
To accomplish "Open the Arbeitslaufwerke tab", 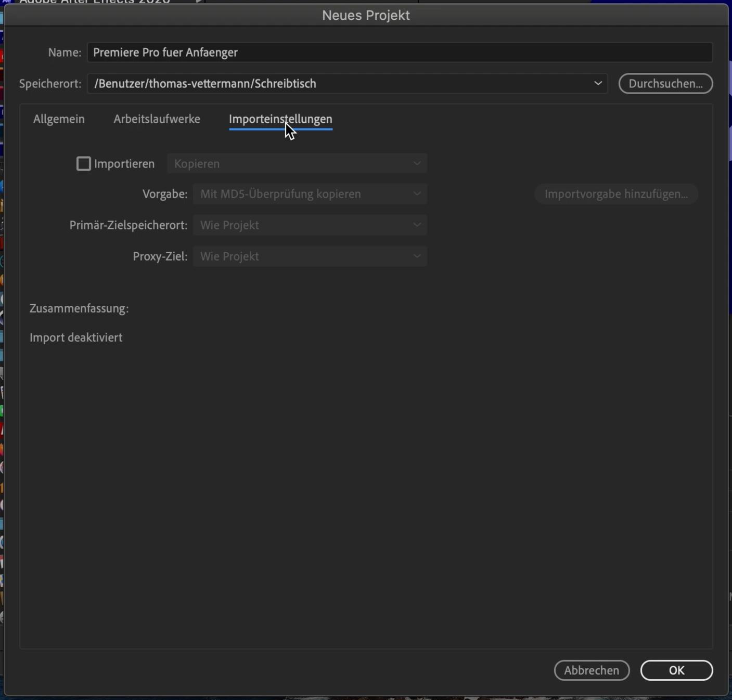I will (157, 119).
